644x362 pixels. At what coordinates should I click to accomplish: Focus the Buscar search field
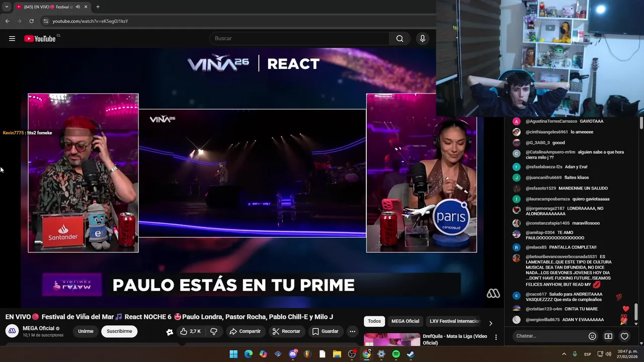click(299, 39)
